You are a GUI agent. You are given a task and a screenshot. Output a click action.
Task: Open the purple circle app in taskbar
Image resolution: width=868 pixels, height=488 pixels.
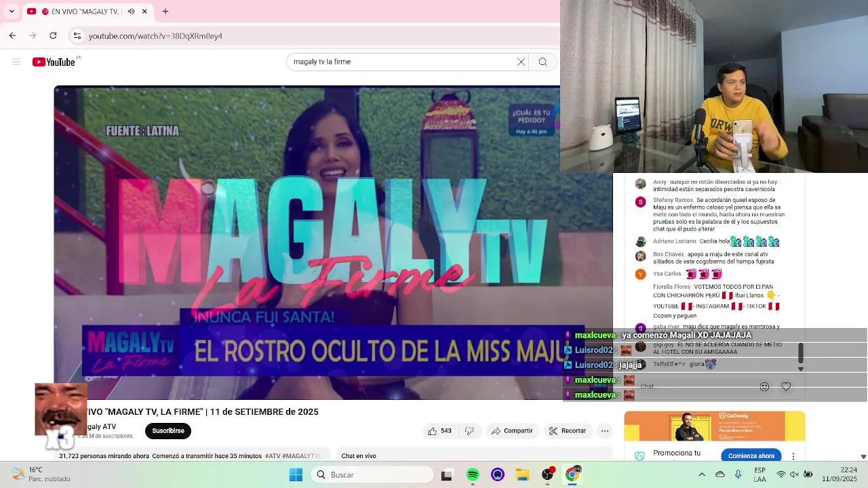click(x=498, y=475)
